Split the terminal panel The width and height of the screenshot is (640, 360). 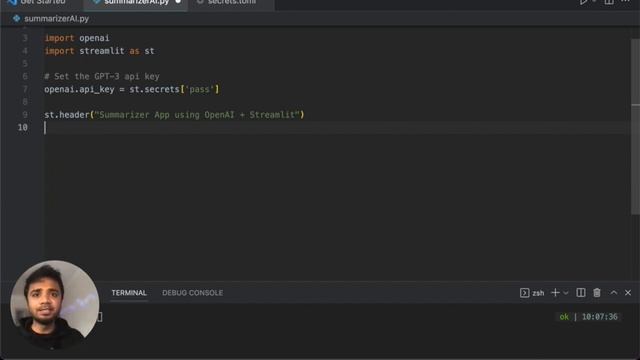581,293
